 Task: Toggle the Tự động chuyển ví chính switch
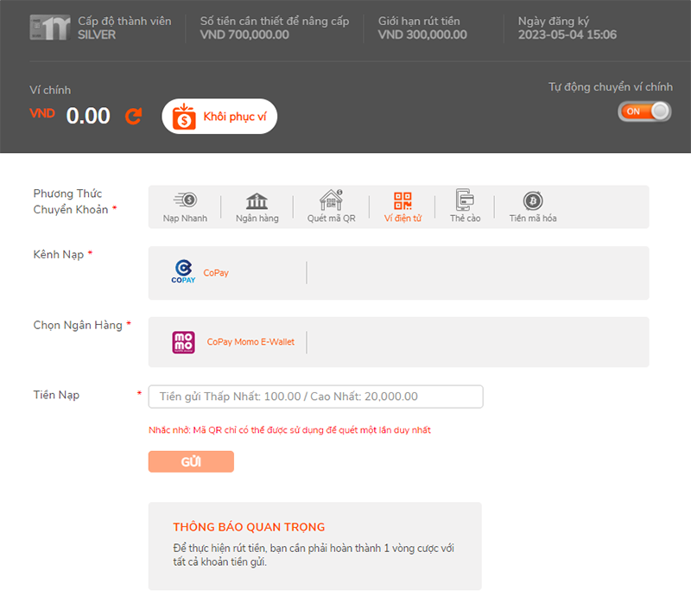click(644, 111)
